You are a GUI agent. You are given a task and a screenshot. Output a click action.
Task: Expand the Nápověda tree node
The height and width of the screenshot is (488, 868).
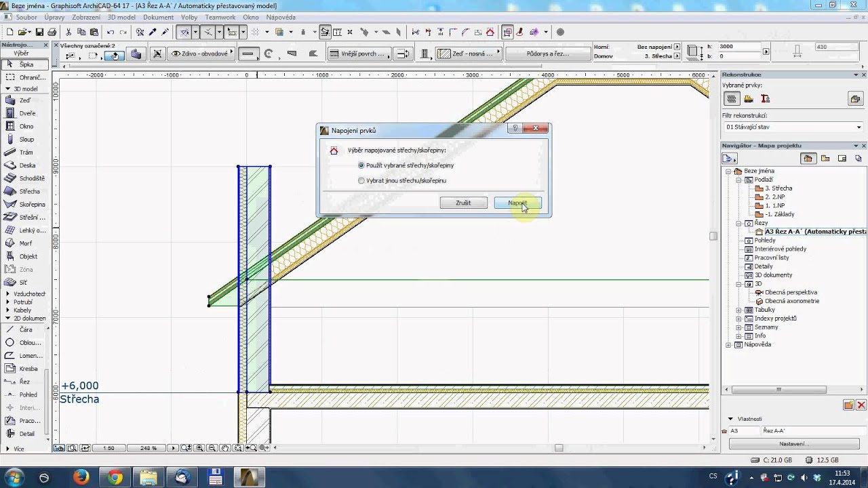tap(729, 344)
